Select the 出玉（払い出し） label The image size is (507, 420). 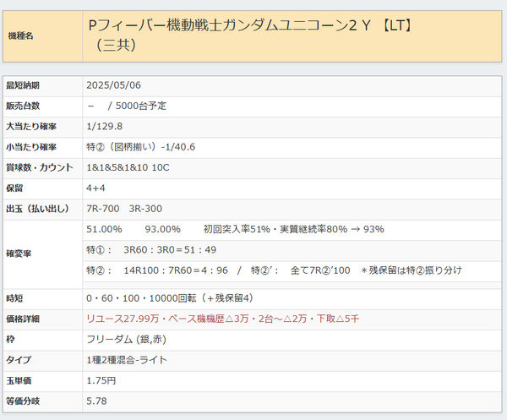(x=37, y=209)
